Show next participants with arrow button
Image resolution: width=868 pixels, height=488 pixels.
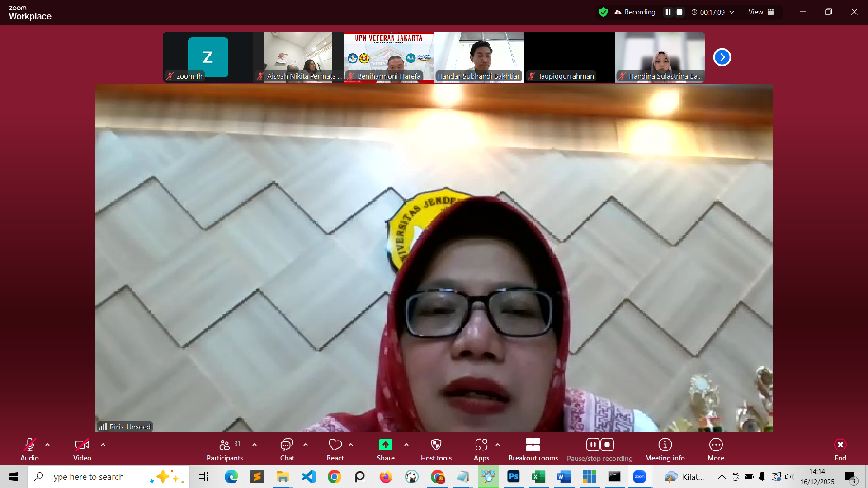tap(722, 57)
